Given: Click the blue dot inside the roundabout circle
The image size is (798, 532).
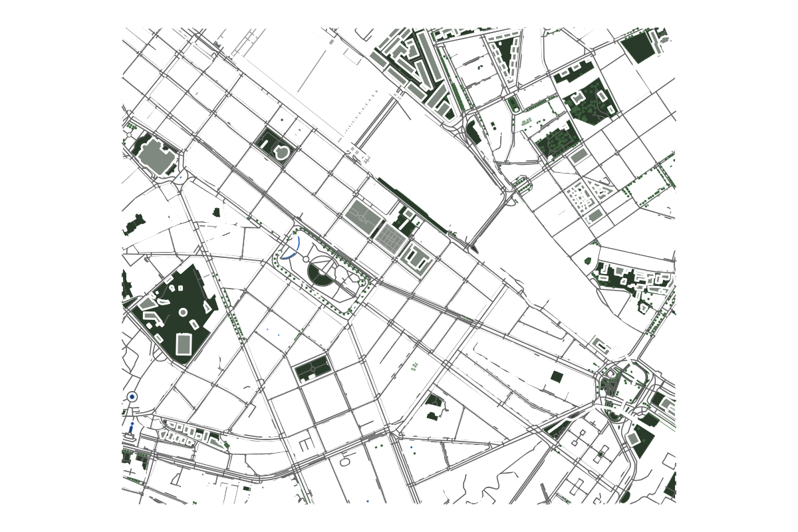Looking at the screenshot, I should (x=132, y=396).
